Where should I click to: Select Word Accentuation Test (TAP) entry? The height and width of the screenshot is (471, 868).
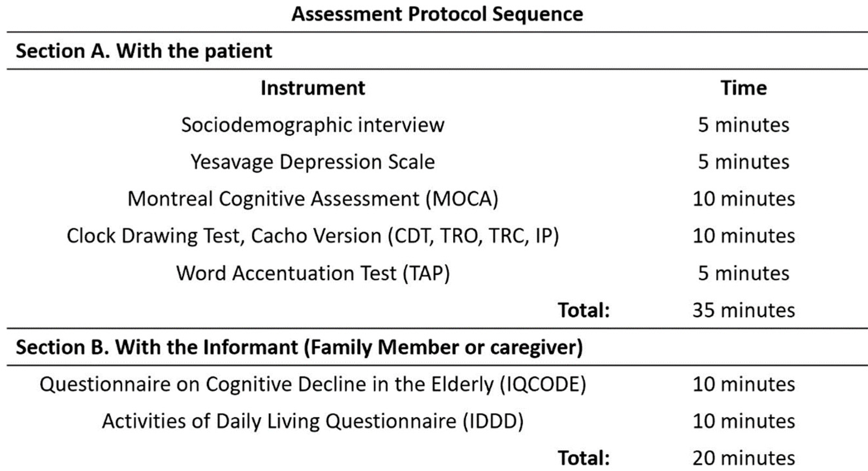(x=313, y=273)
